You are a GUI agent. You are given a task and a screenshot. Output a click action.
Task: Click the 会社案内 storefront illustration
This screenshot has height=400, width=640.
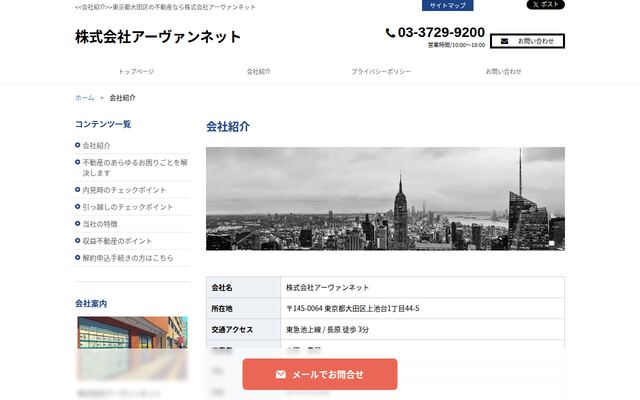tap(132, 348)
